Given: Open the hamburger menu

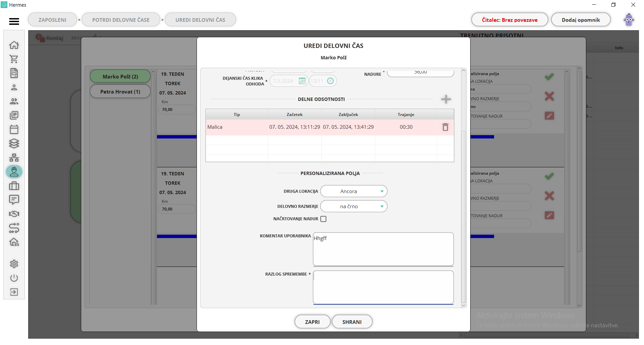Looking at the screenshot, I should coord(14,21).
